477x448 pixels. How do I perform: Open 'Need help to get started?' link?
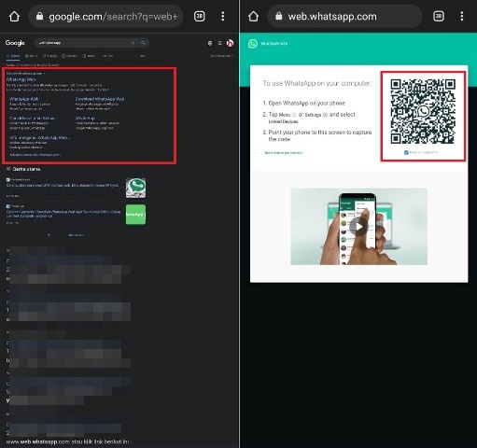[284, 153]
